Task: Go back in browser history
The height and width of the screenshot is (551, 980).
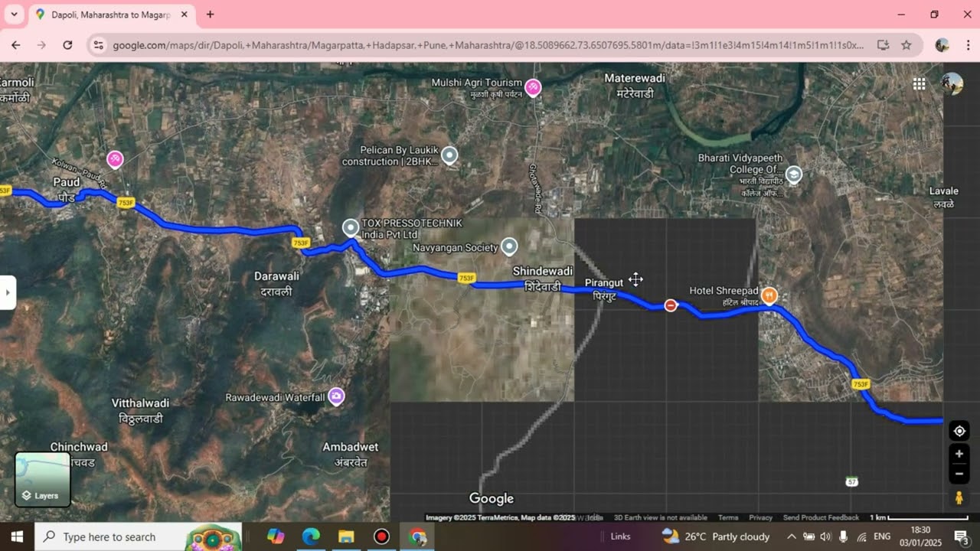Action: 16,45
